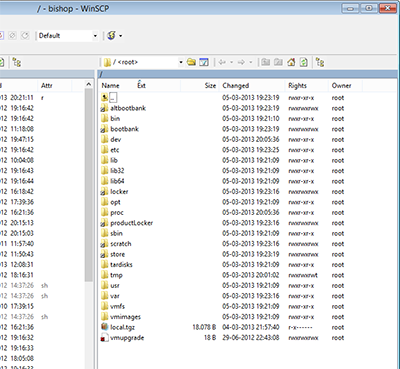Select the 'lib32' folder name

(117, 171)
